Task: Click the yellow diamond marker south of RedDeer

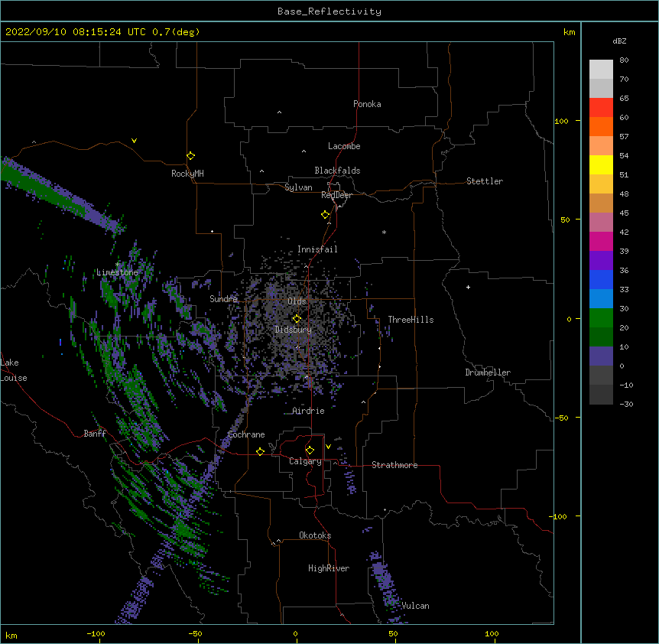Action: click(325, 215)
